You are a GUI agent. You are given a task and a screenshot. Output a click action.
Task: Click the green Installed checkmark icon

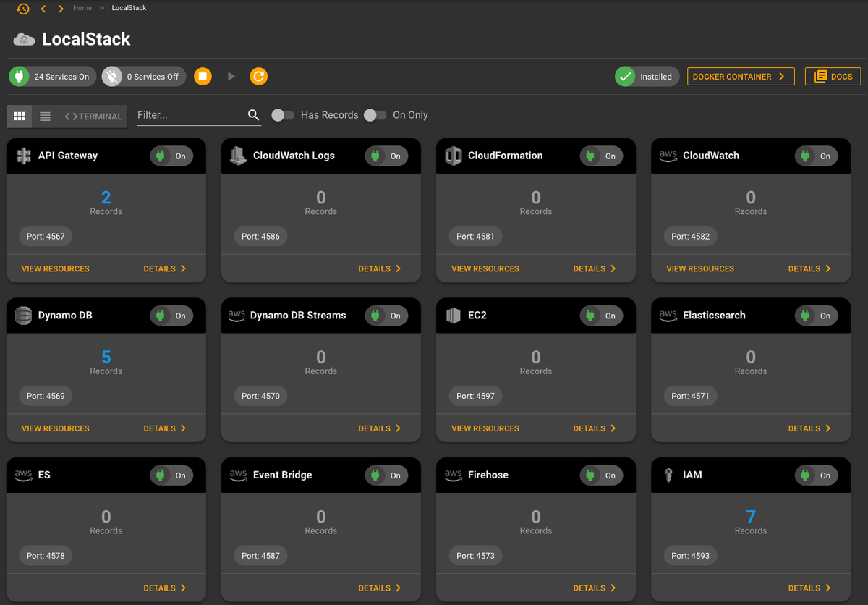(626, 76)
